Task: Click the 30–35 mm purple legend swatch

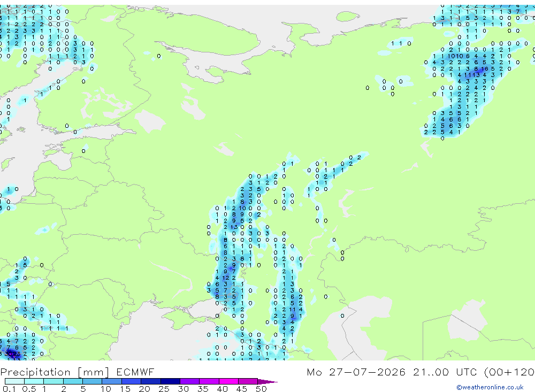Action: [x=190, y=381]
